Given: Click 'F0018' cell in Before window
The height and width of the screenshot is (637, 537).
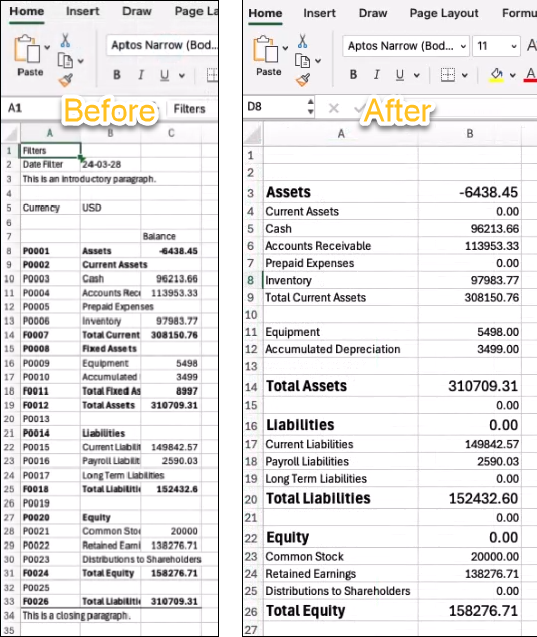Looking at the screenshot, I should (x=50, y=489).
